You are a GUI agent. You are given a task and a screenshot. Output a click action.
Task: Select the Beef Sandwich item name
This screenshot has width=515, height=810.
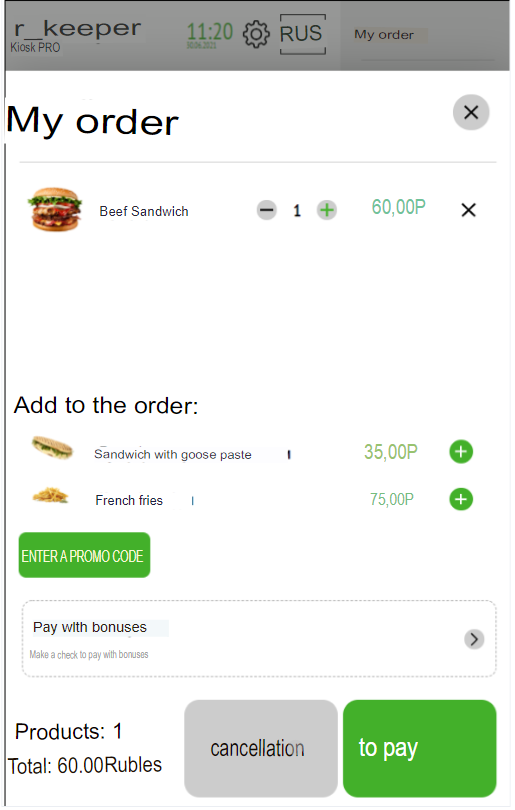144,211
